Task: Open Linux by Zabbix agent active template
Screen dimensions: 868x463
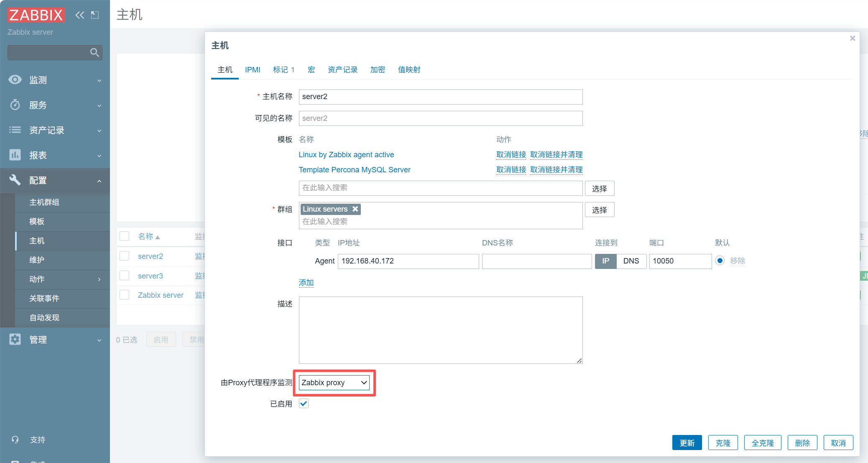Action: (x=346, y=155)
